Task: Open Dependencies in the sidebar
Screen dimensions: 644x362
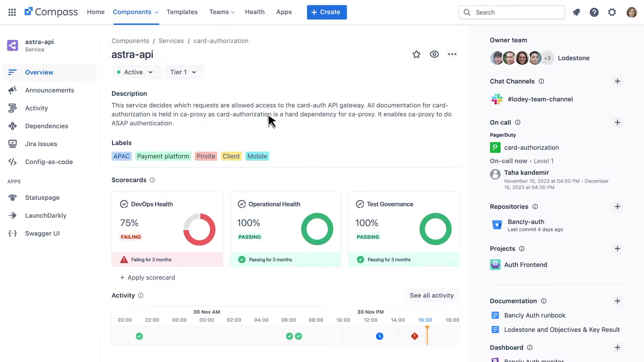Action: [50, 126]
